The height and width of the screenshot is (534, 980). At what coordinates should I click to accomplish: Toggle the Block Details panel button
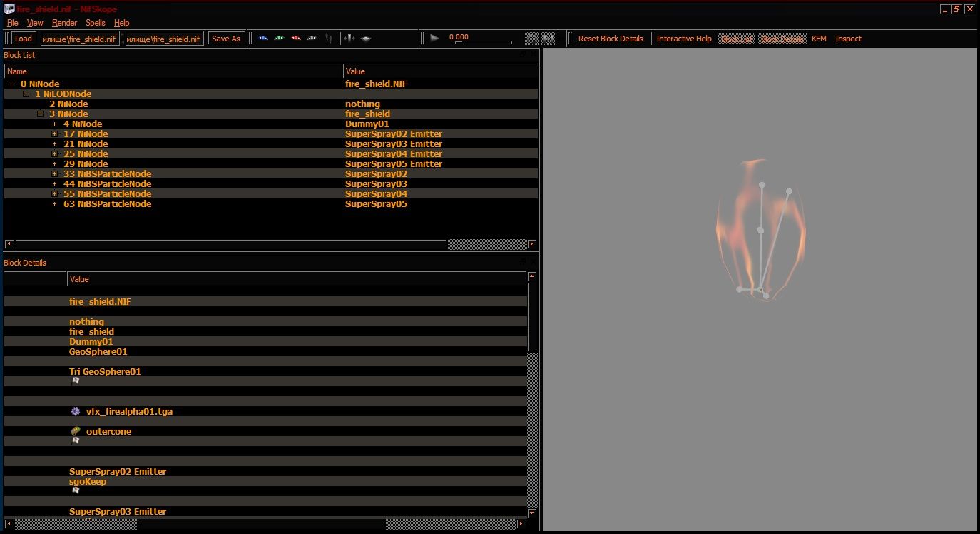pyautogui.click(x=782, y=39)
